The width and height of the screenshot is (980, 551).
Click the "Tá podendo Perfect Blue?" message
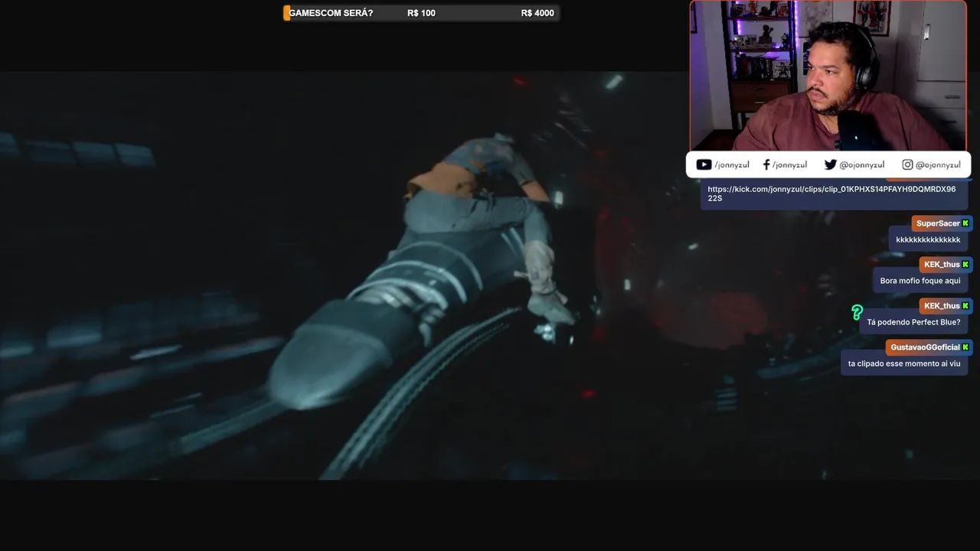pyautogui.click(x=913, y=322)
